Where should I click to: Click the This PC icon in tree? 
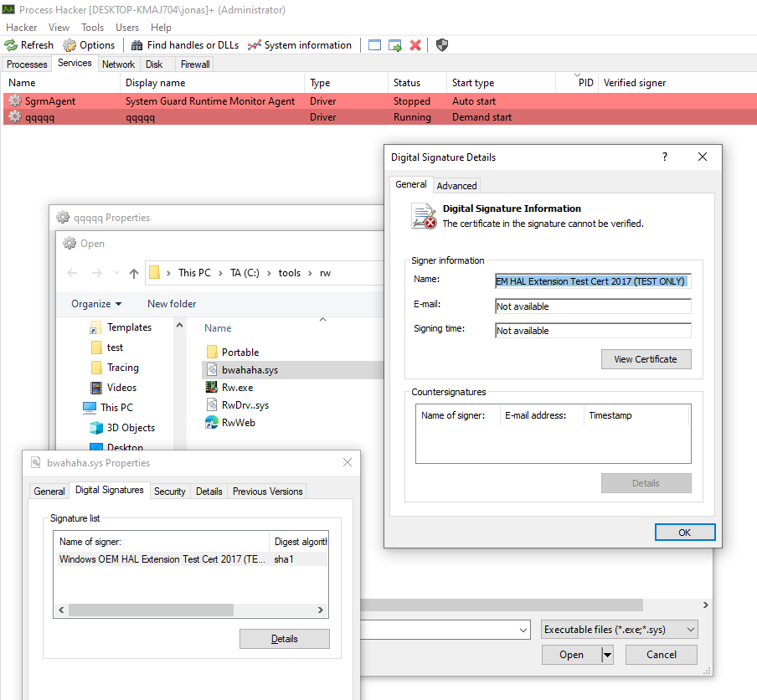coord(90,408)
